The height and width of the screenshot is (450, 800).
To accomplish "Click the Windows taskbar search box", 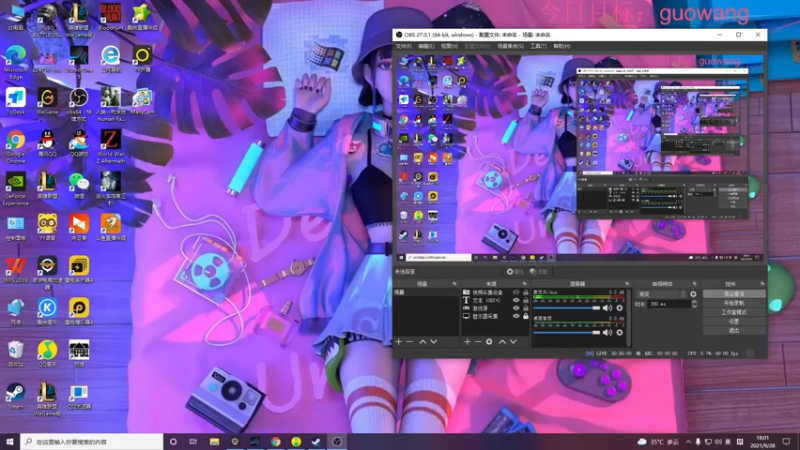I will [x=92, y=442].
